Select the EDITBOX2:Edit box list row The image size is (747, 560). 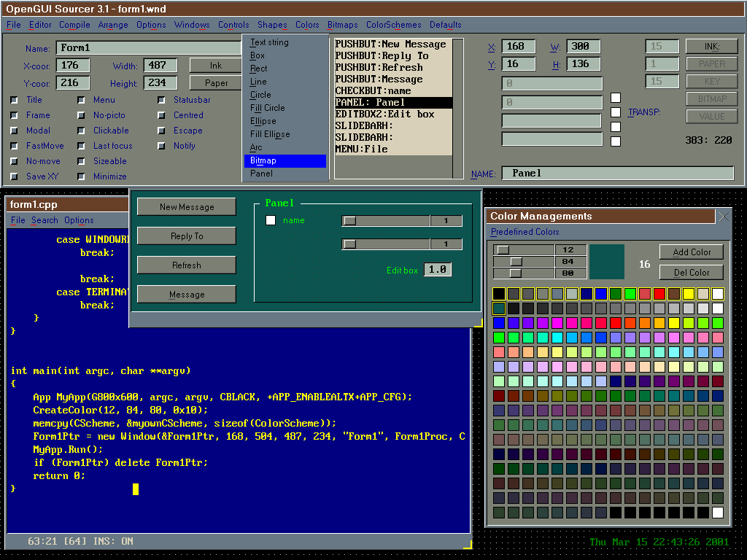pos(393,114)
